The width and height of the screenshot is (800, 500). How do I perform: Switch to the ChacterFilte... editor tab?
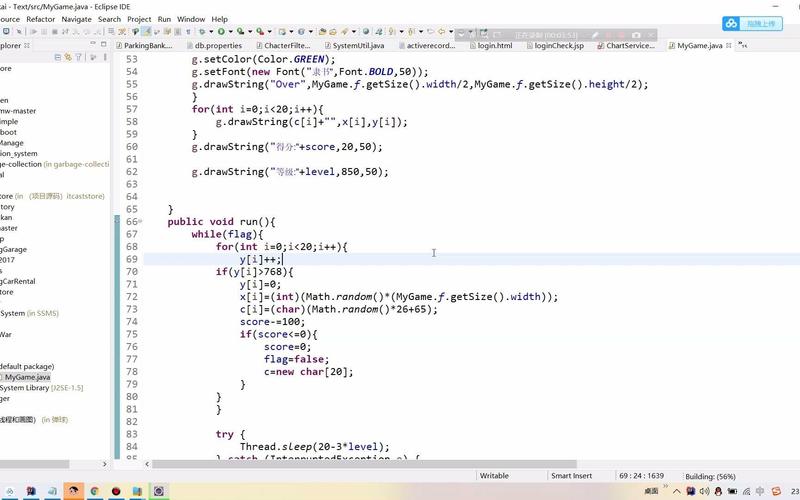pos(283,45)
